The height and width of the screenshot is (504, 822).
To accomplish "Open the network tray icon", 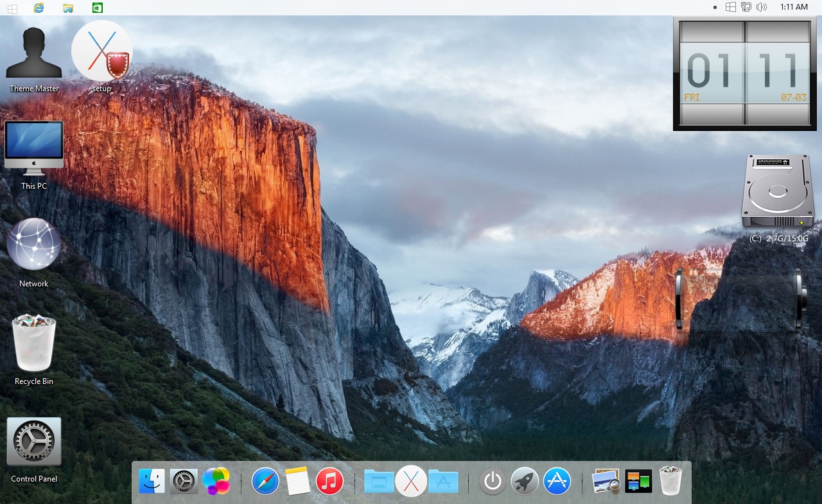I will [746, 7].
